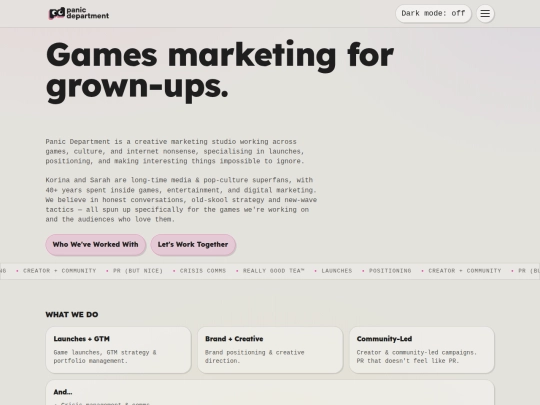The height and width of the screenshot is (405, 540).
Task: Click Who We've Worked With button
Action: 95,245
